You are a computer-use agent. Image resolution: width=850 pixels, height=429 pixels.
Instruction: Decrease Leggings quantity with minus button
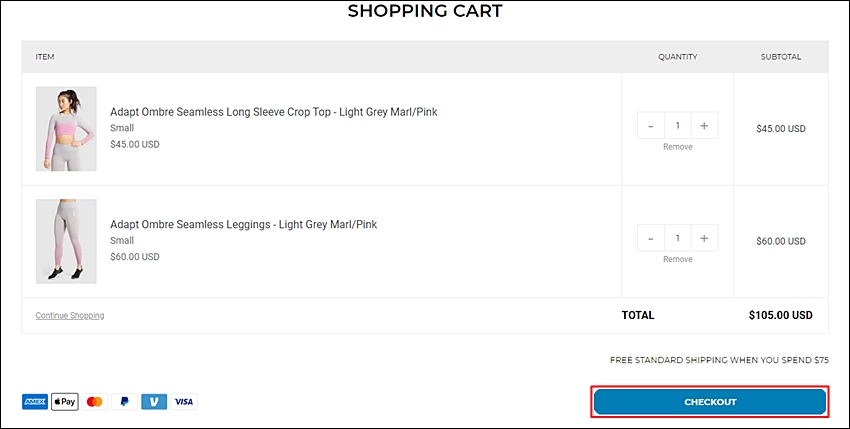(x=651, y=238)
